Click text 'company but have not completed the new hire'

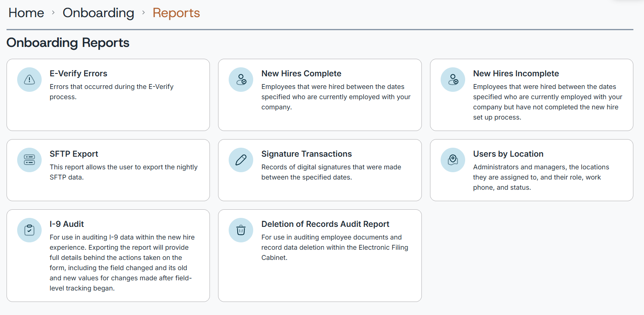click(x=546, y=107)
